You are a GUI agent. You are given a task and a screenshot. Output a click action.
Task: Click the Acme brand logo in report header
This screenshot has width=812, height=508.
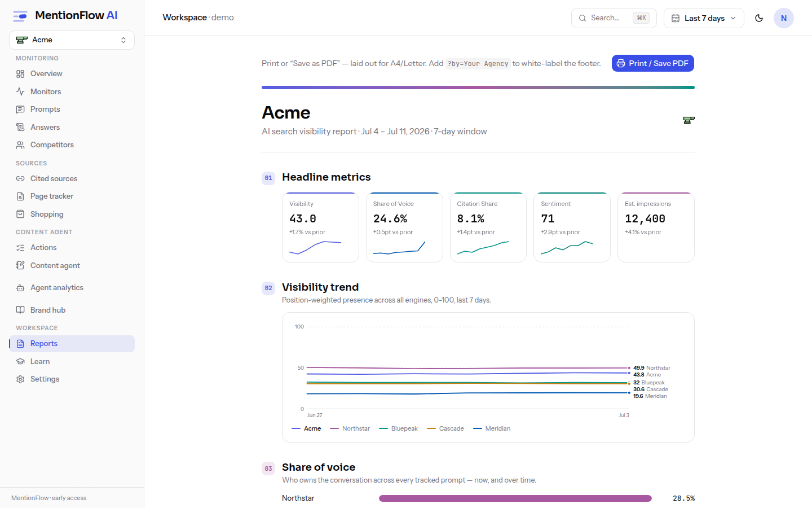coord(689,120)
